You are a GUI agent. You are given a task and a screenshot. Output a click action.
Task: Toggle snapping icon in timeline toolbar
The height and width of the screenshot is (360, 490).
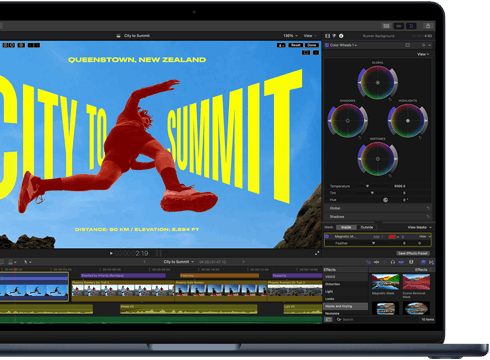401,262
